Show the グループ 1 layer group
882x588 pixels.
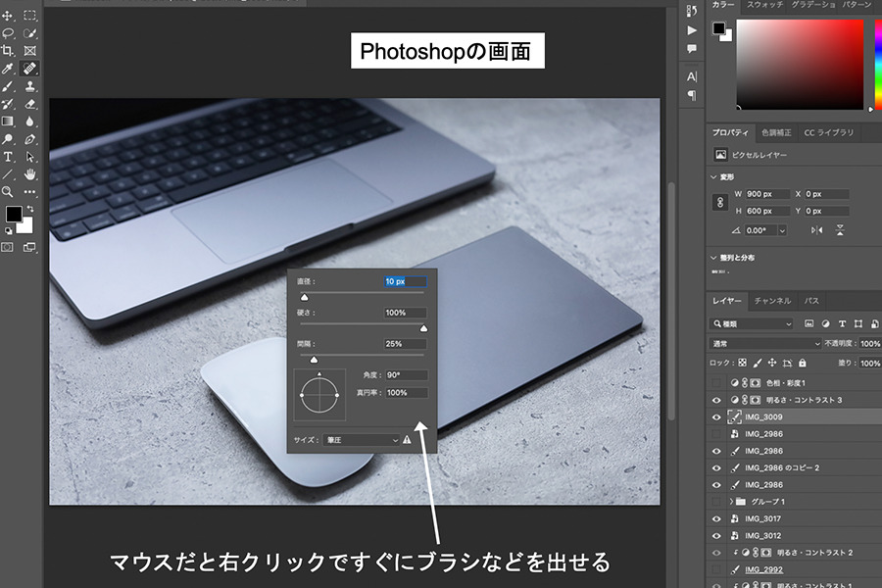tap(716, 502)
